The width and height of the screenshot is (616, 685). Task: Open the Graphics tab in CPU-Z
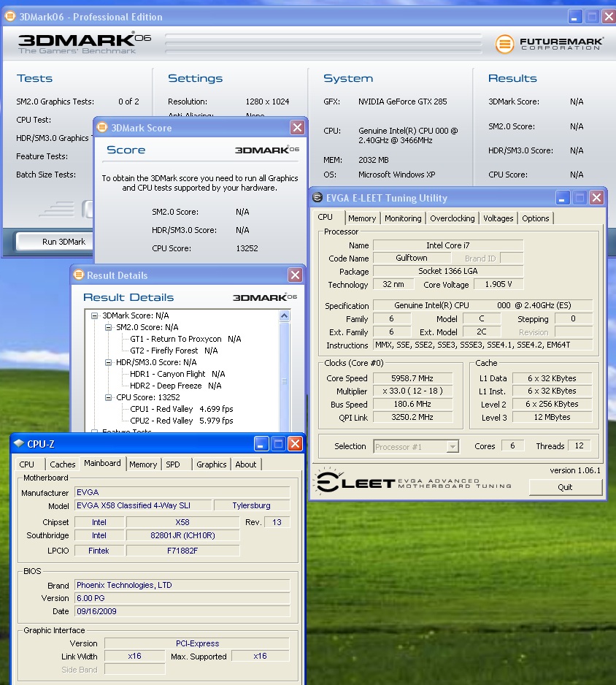(212, 464)
